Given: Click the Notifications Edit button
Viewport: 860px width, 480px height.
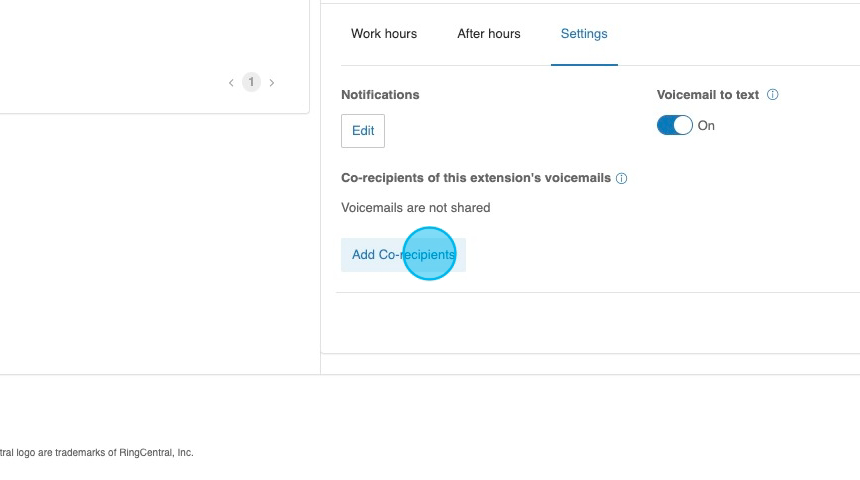Looking at the screenshot, I should [363, 131].
